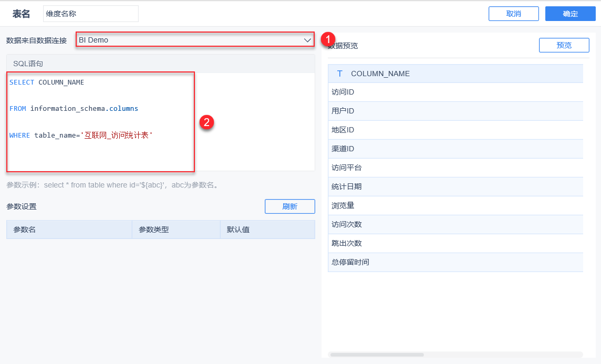Click the 参数类型 table header
The image size is (601, 364).
pyautogui.click(x=176, y=230)
